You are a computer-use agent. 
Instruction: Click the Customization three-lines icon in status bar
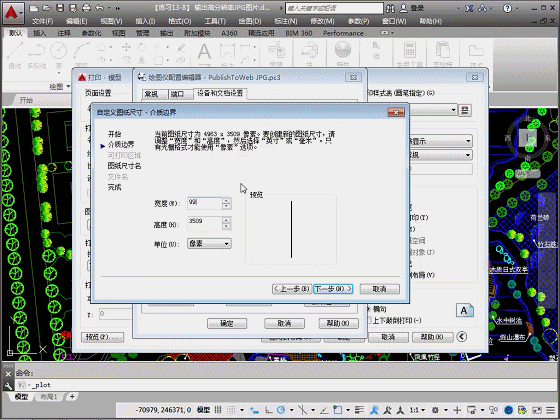pos(551,410)
